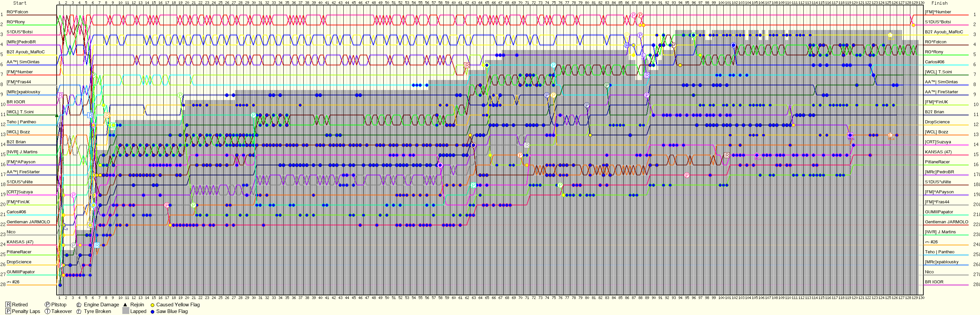Click start grid name GUMIIIPapator
The width and height of the screenshot is (980, 315).
click(x=21, y=272)
